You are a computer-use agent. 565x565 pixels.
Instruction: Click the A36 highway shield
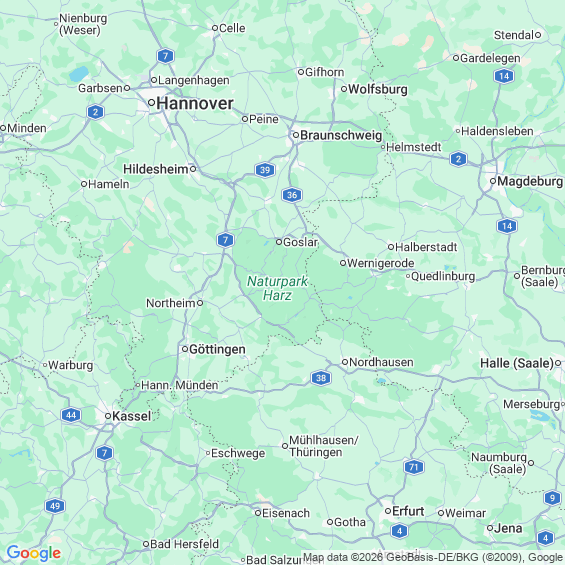click(x=292, y=195)
